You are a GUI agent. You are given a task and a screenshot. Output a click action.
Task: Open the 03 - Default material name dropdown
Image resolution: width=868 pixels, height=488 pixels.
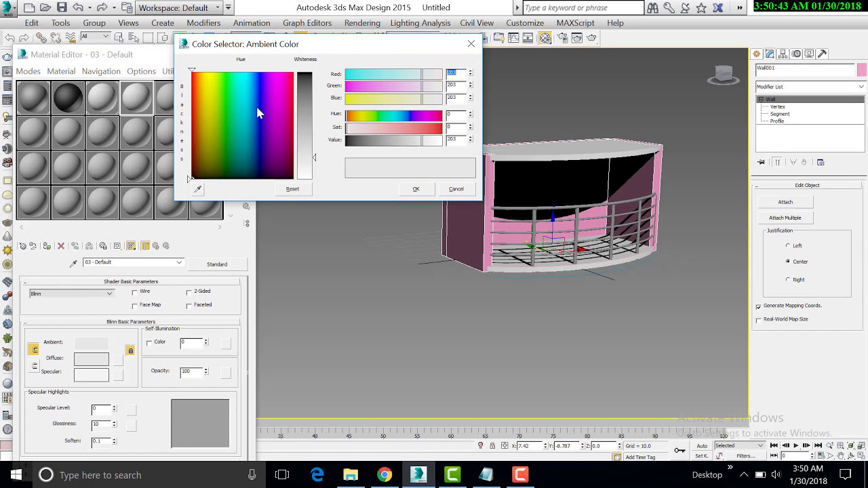[133, 262]
